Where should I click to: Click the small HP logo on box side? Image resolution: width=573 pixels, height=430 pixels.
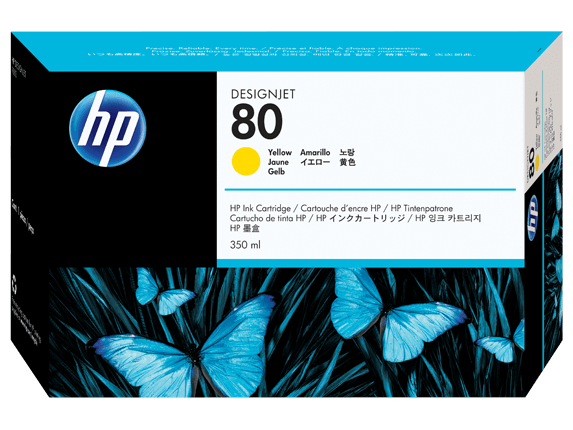pyautogui.click(x=533, y=217)
